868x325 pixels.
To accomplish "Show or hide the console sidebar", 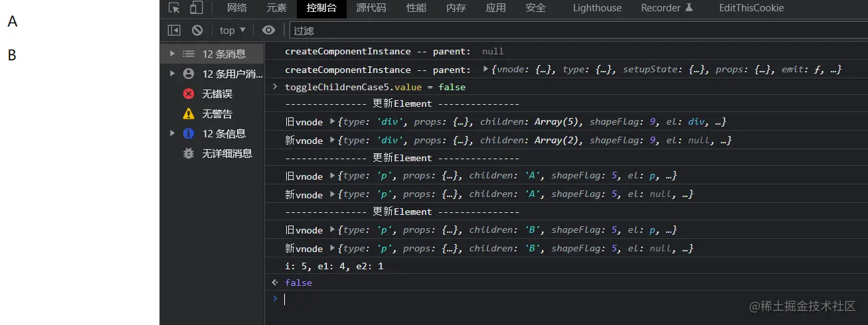I will coord(174,30).
